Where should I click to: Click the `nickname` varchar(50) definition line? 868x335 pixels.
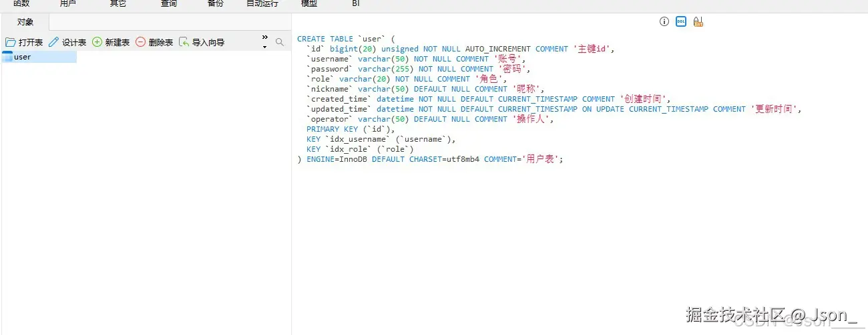point(425,89)
